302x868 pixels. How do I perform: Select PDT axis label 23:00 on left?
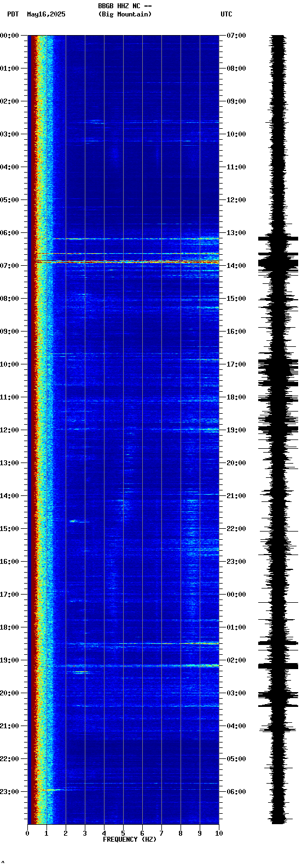click(x=10, y=792)
